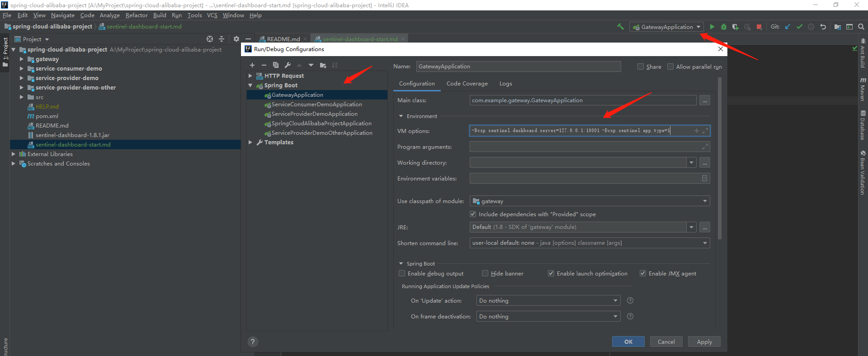Toggle Enable launch optimization checkbox
The height and width of the screenshot is (356, 868).
pos(551,273)
